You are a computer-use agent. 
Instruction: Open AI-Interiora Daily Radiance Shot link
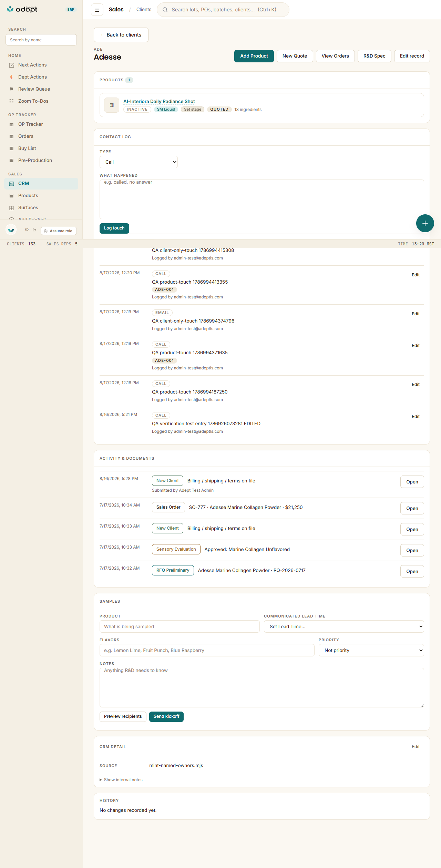point(159,101)
